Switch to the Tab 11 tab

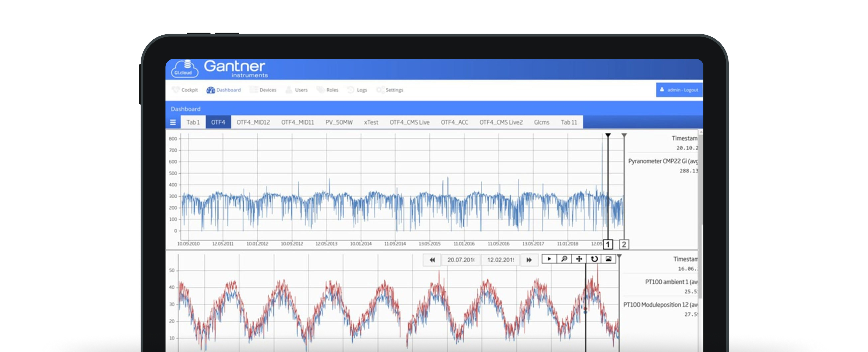pos(569,122)
